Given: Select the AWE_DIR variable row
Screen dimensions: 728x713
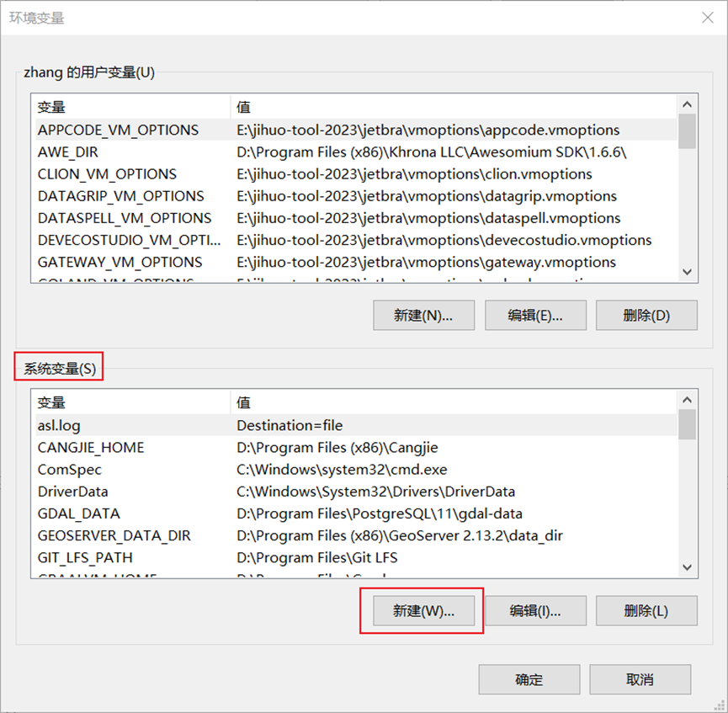Looking at the screenshot, I should [x=68, y=152].
